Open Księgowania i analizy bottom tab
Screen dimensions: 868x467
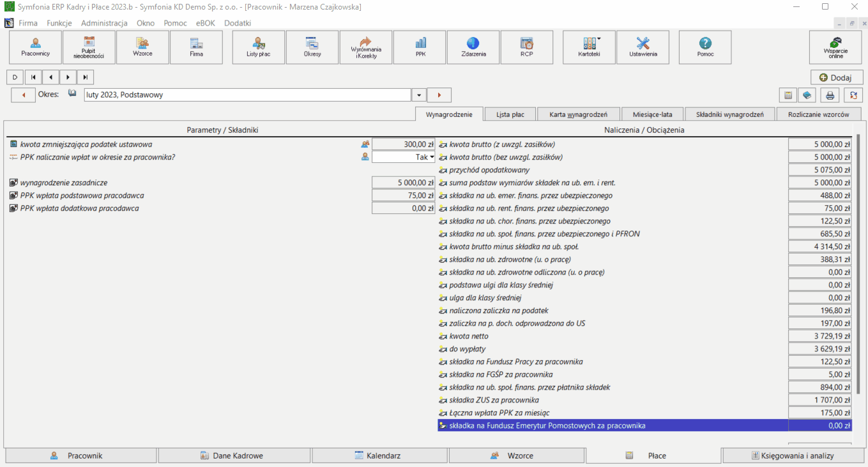pos(793,456)
